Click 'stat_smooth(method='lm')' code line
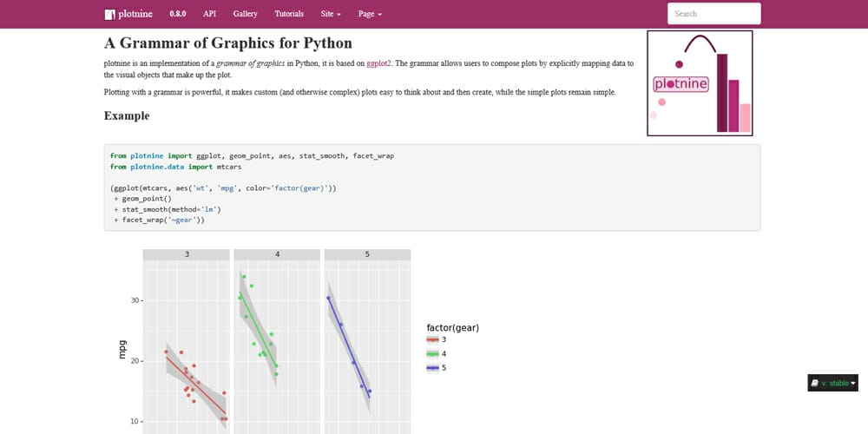The height and width of the screenshot is (434, 868). 168,210
